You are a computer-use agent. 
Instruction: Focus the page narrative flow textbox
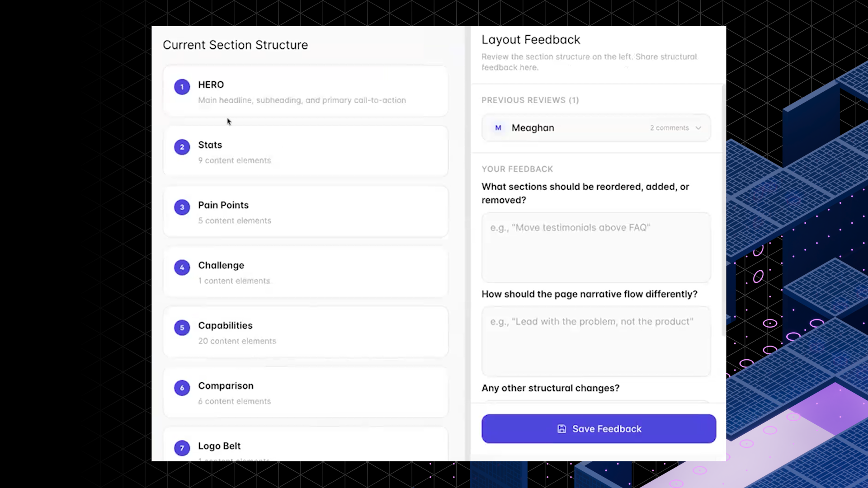(x=596, y=342)
